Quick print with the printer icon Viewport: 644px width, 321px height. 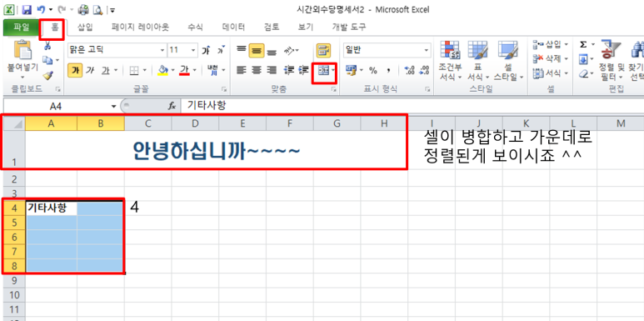pos(83,9)
